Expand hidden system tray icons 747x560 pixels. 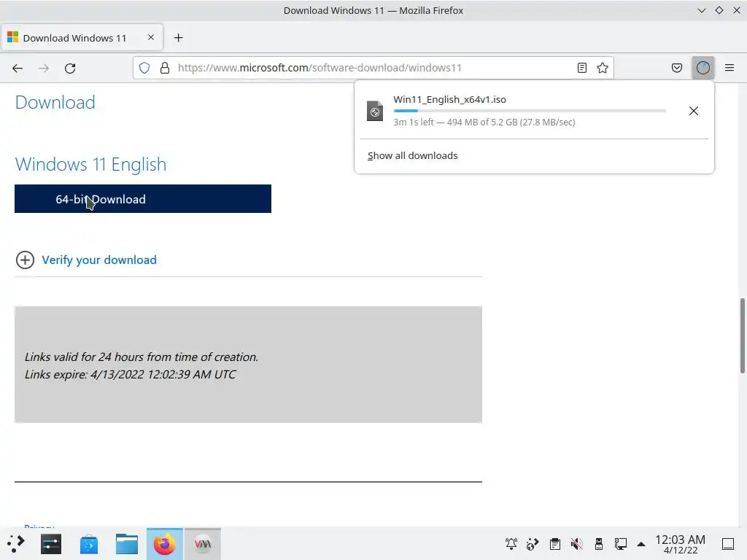(641, 544)
